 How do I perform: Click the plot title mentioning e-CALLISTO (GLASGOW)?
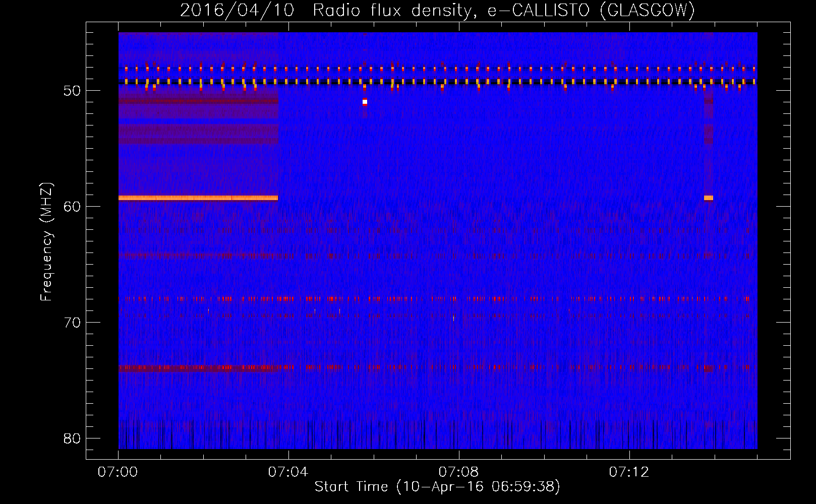coord(438,11)
